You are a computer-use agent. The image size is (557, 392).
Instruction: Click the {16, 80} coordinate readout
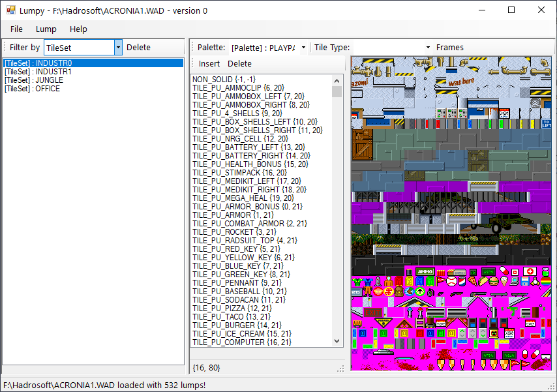pos(206,367)
